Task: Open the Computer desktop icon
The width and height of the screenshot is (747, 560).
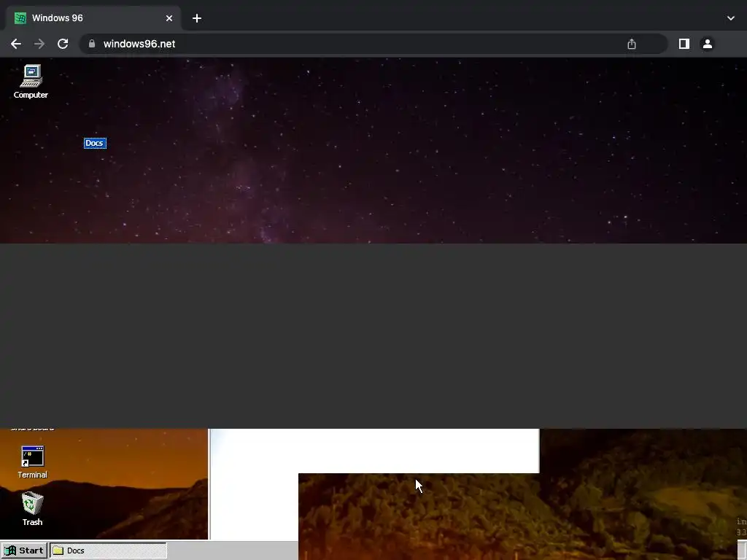Action: [31, 81]
